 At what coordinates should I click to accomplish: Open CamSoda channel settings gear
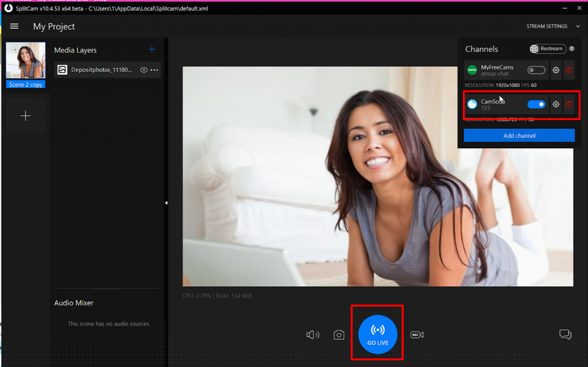tap(556, 105)
